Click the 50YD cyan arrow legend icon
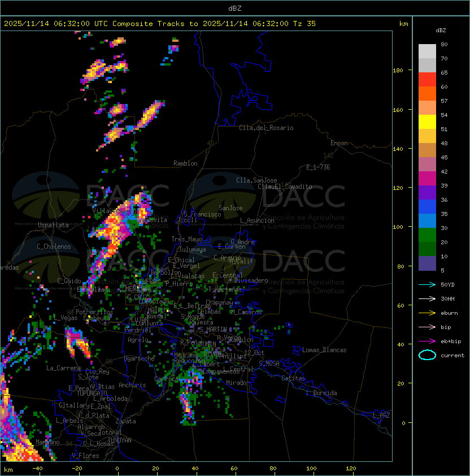The width and height of the screenshot is (470, 476). point(427,284)
